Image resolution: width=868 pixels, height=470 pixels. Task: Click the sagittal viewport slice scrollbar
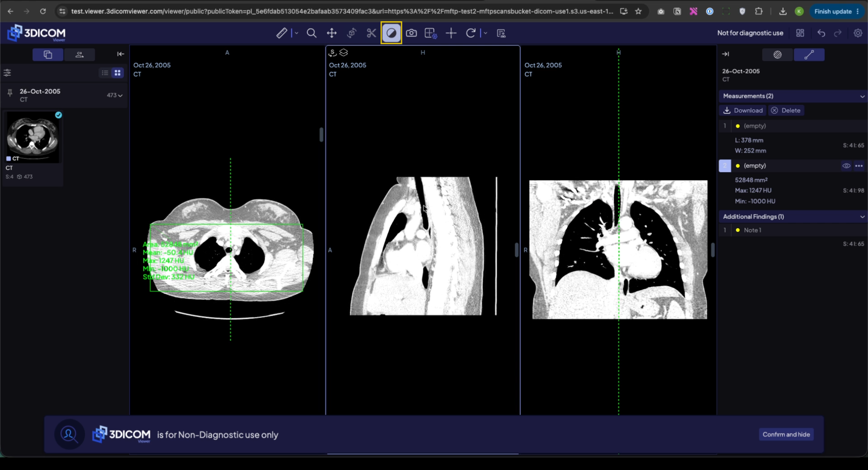517,250
